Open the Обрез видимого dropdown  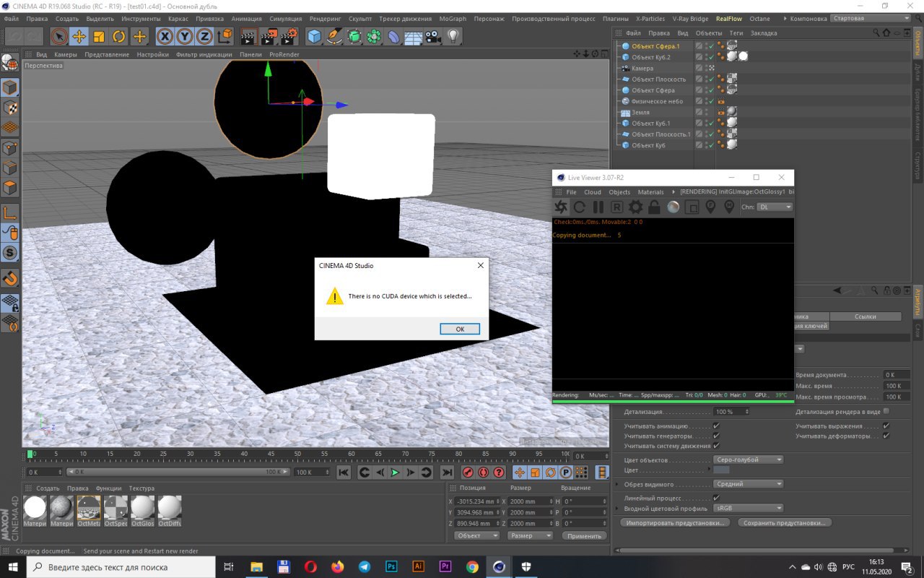748,484
